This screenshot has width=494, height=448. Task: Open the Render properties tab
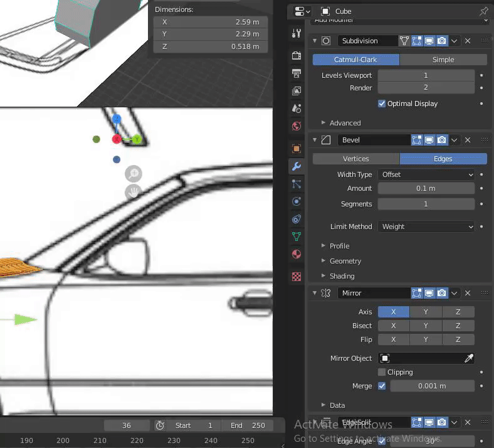coord(296,55)
